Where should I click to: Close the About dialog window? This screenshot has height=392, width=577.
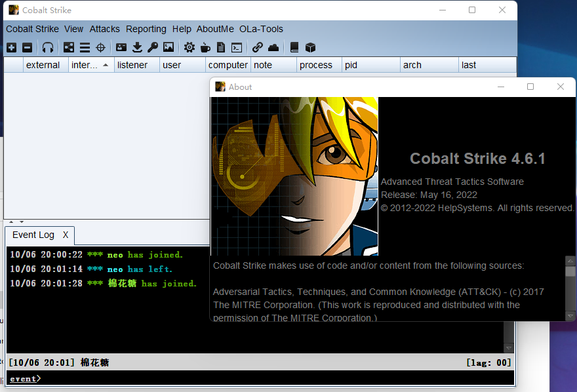pyautogui.click(x=561, y=87)
